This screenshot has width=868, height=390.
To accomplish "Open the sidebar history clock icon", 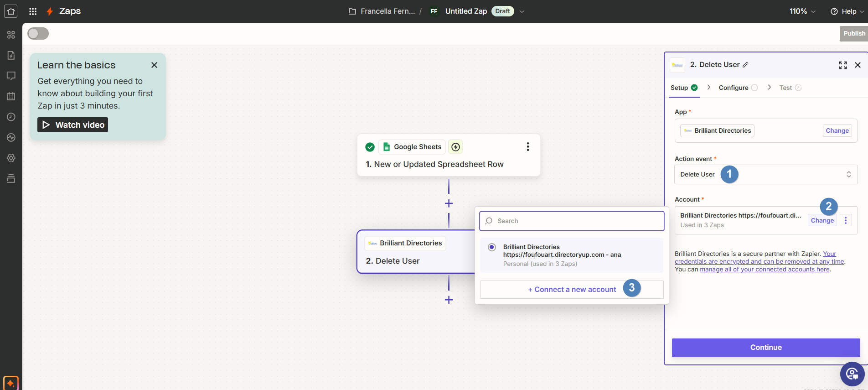I will 11,117.
